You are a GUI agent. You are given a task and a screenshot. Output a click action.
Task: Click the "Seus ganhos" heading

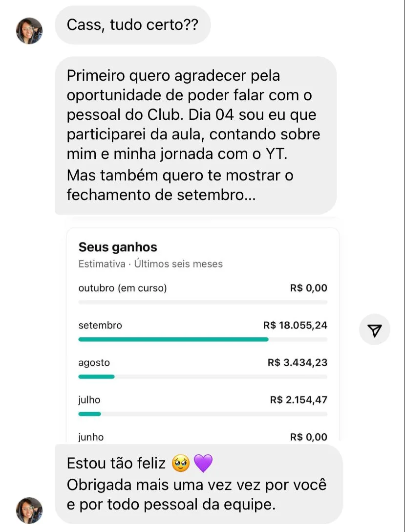118,247
